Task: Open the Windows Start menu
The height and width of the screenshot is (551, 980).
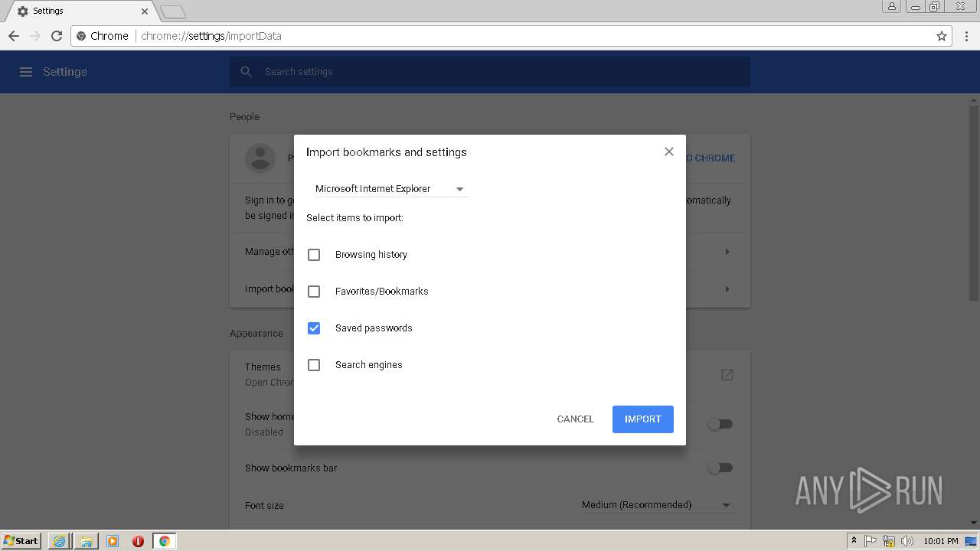Action: coord(21,541)
